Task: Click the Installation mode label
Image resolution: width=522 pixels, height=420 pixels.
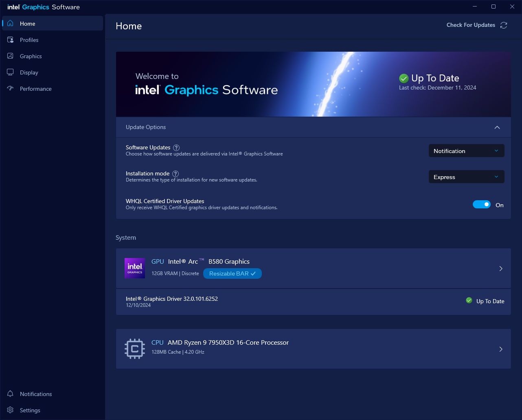Action: coord(148,173)
